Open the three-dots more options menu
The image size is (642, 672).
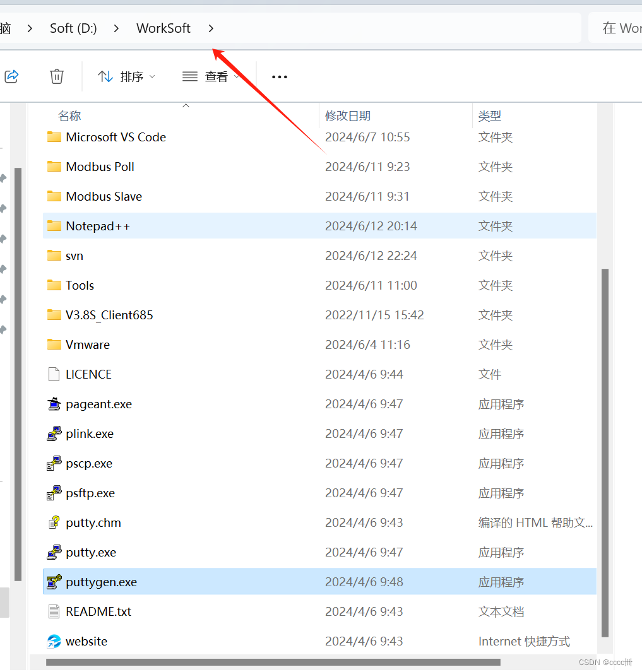coord(280,77)
